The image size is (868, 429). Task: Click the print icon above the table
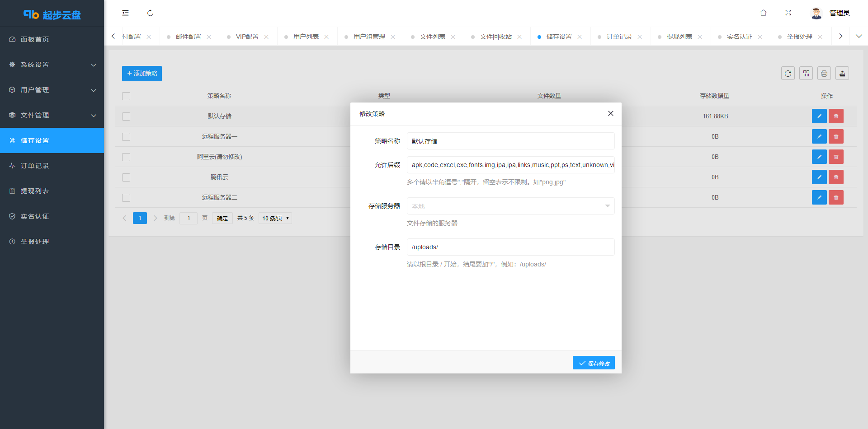click(x=824, y=74)
